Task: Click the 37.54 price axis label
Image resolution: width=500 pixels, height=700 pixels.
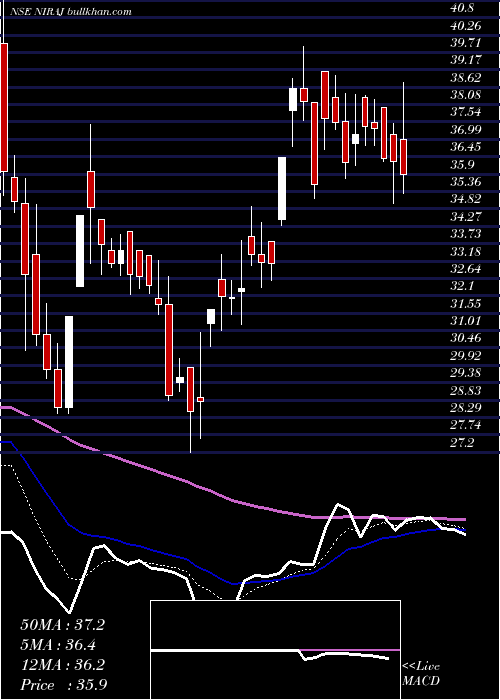Action: pyautogui.click(x=466, y=112)
